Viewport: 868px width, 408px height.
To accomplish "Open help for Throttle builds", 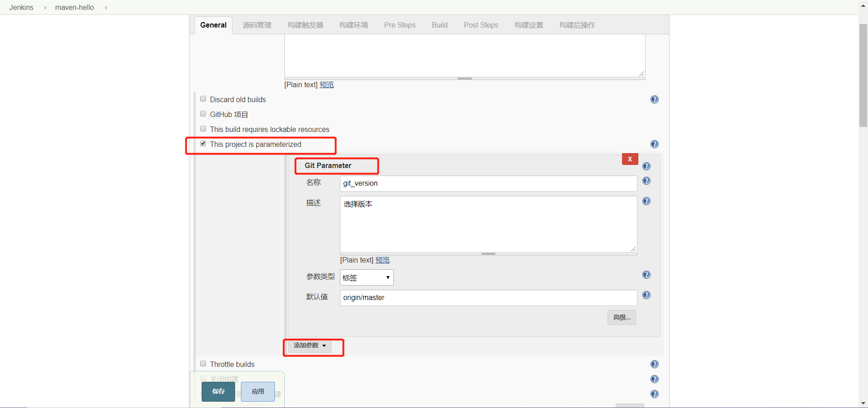I will 654,364.
